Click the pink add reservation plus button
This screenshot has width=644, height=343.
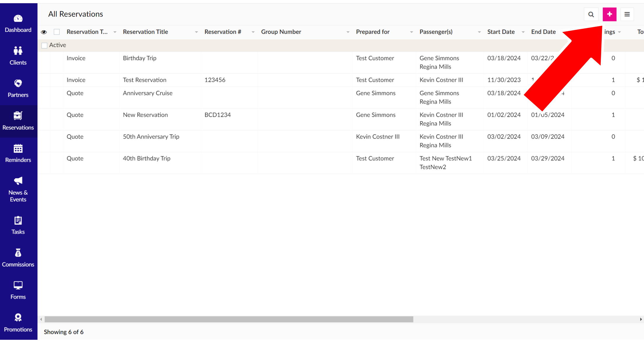click(x=609, y=14)
